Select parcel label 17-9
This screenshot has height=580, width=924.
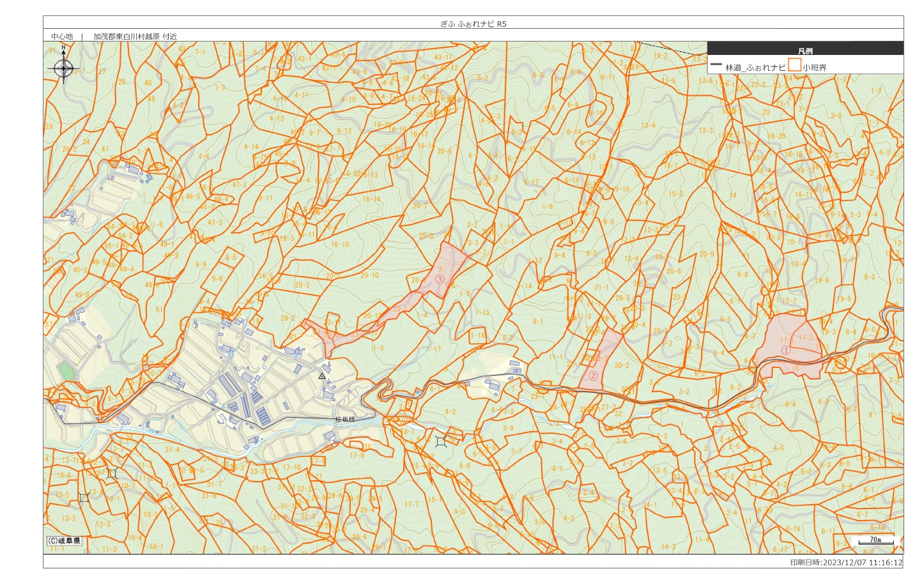[357, 455]
